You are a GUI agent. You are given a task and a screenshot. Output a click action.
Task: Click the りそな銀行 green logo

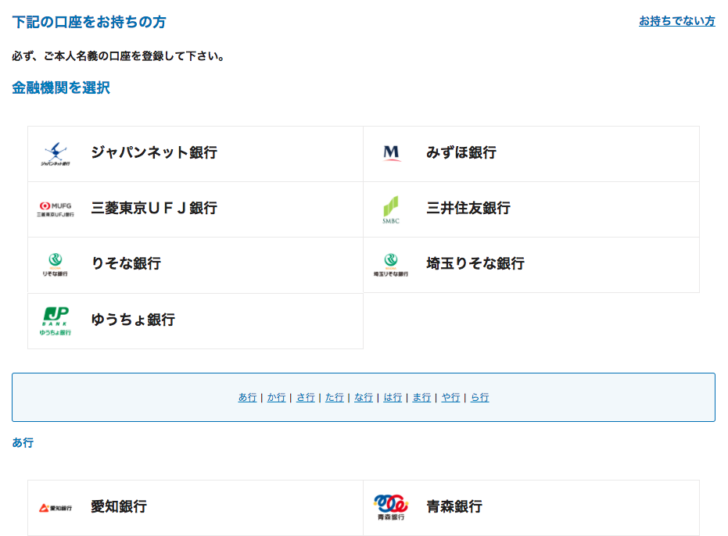click(x=55, y=265)
